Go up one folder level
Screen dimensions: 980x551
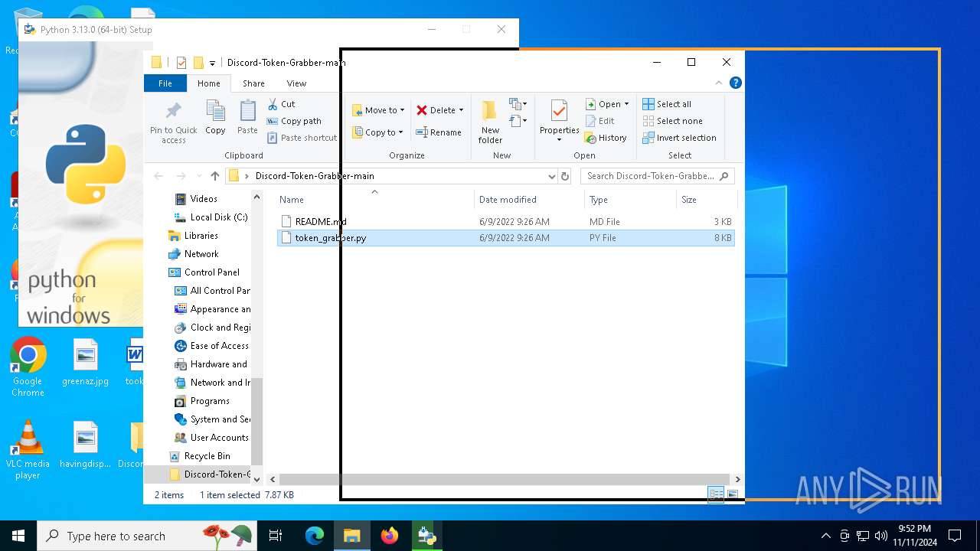(215, 176)
